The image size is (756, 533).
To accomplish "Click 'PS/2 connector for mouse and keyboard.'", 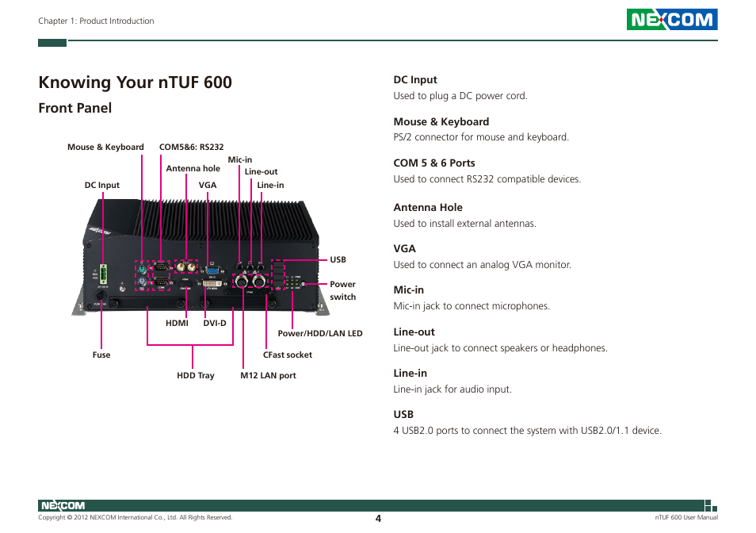I will 481,137.
